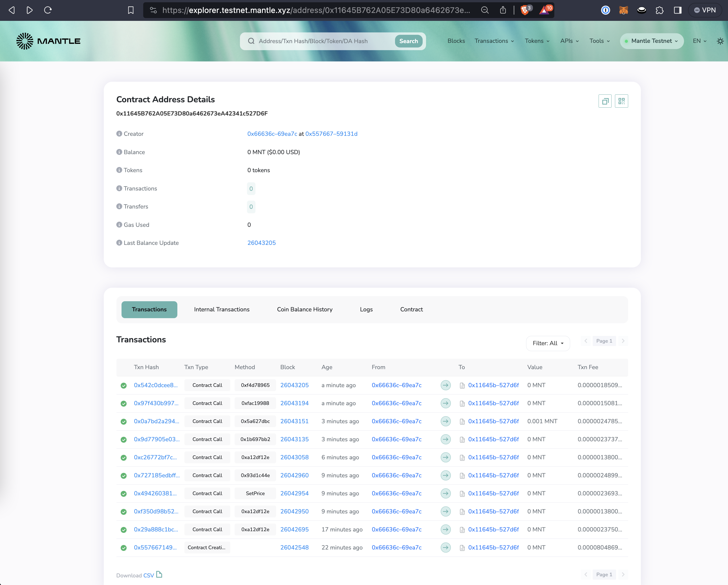Open transaction hash 0xc26772bf7c
The width and height of the screenshot is (728, 585).
155,457
